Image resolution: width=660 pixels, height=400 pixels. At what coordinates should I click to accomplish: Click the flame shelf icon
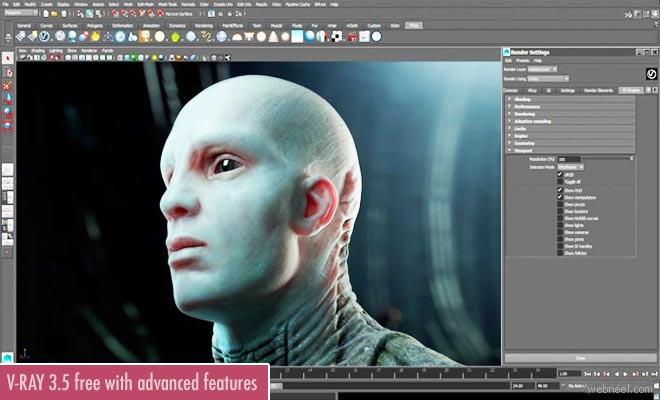[x=96, y=37]
